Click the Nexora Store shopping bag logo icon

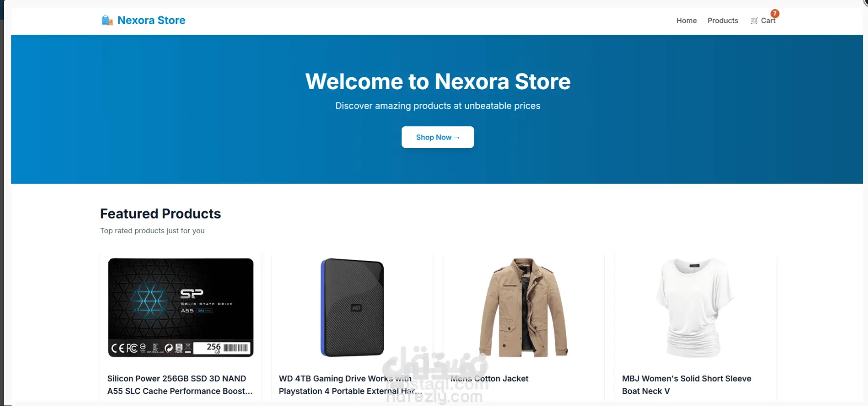(x=107, y=20)
